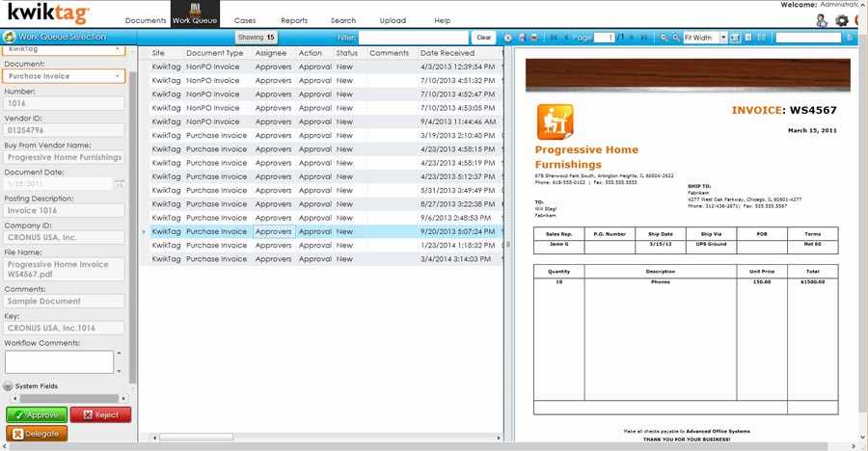Expand the System Fields section

pos(9,385)
